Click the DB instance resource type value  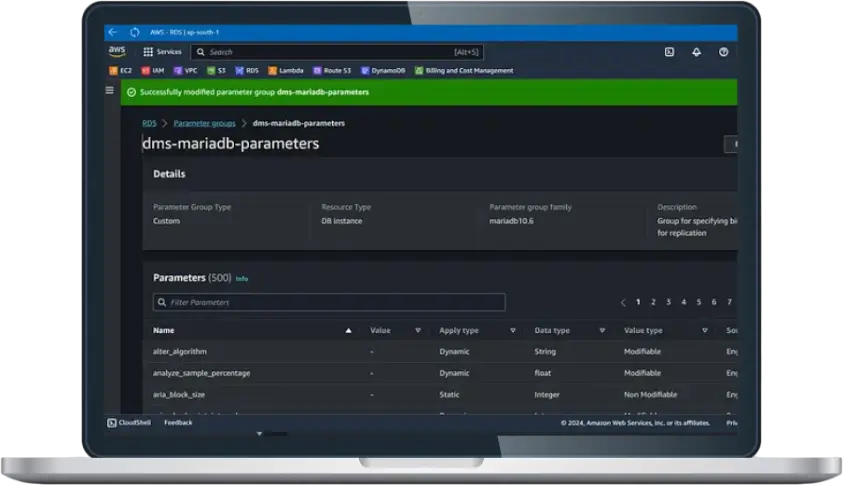click(x=341, y=221)
